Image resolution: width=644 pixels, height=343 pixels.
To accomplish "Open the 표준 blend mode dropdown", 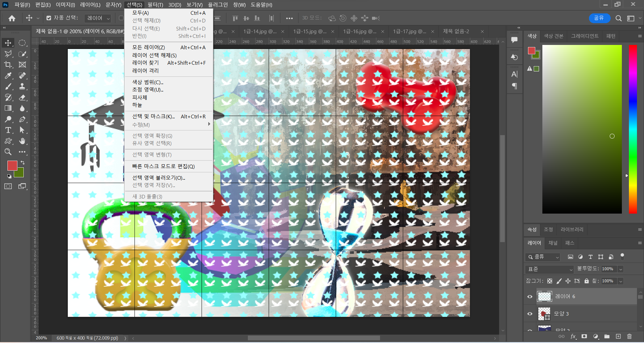I will (549, 269).
